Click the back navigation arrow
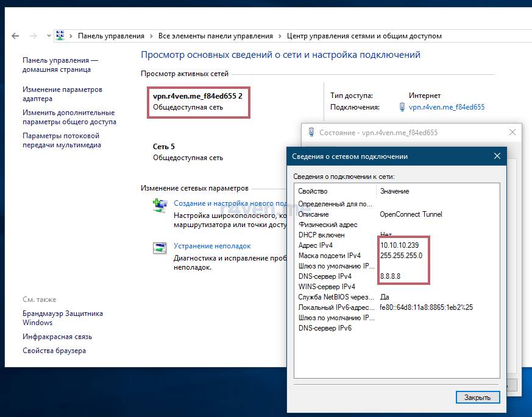 [x=15, y=36]
